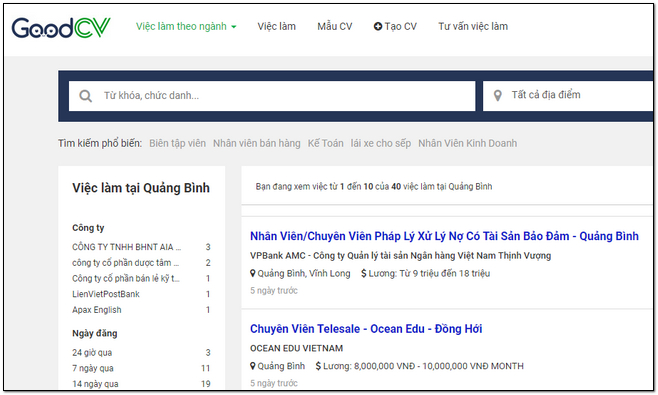Screen dimensions: 658x395
Task: Open the Nhân Viên/Chuyên Viên Pháp Lý job title
Action: coord(444,236)
